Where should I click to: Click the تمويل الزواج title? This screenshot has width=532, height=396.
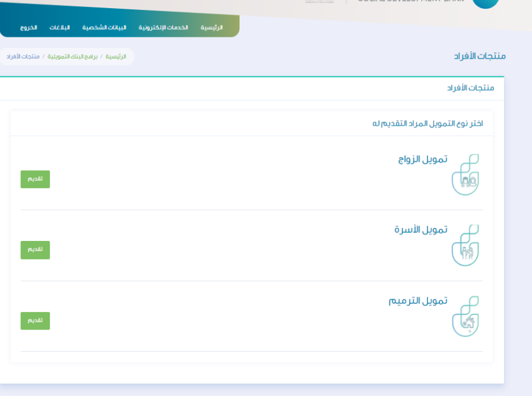pos(422,159)
